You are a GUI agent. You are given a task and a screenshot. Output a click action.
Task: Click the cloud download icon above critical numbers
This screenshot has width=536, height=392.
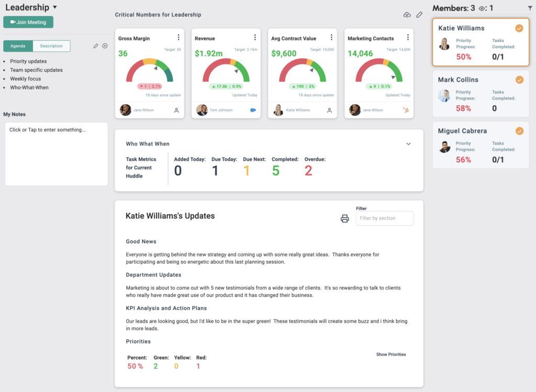pos(407,15)
